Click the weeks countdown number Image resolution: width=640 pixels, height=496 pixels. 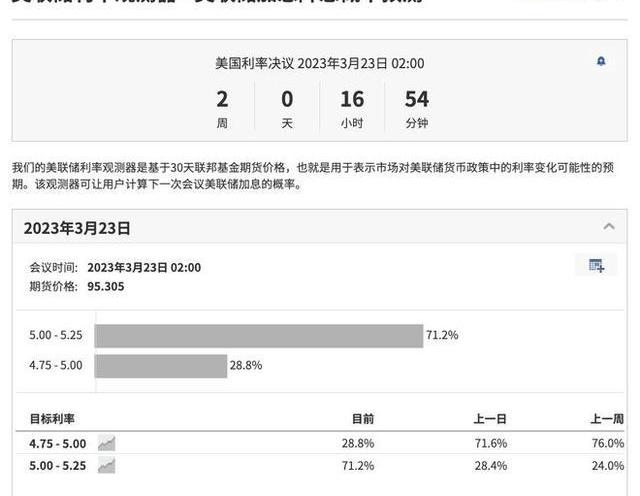coord(222,99)
